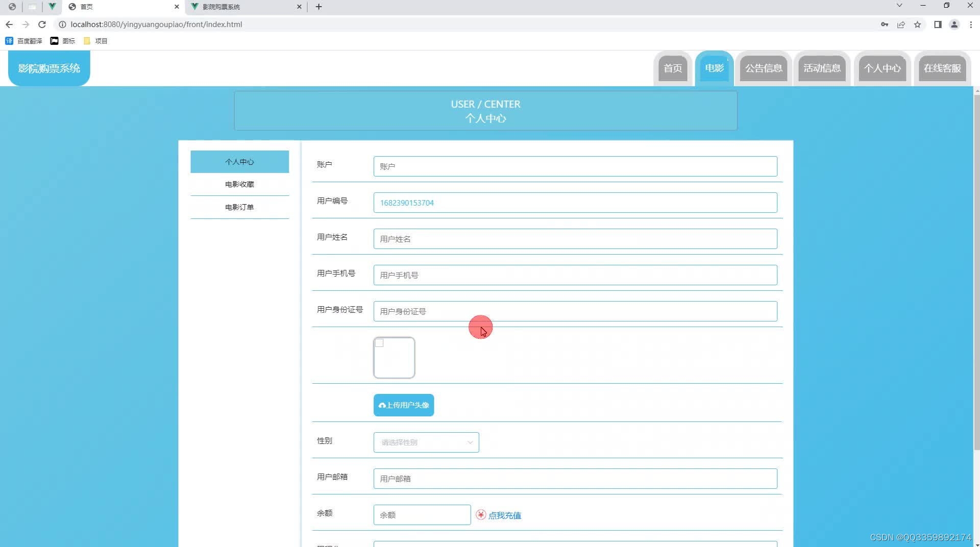Image resolution: width=980 pixels, height=547 pixels.
Task: Click the 余额 input field
Action: click(x=422, y=515)
